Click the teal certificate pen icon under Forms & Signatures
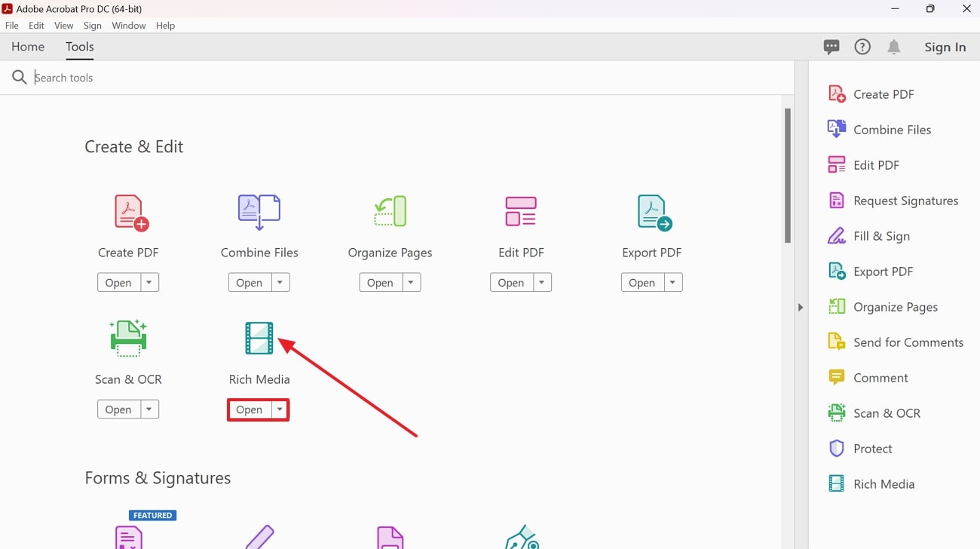The image size is (980, 549). (x=522, y=537)
